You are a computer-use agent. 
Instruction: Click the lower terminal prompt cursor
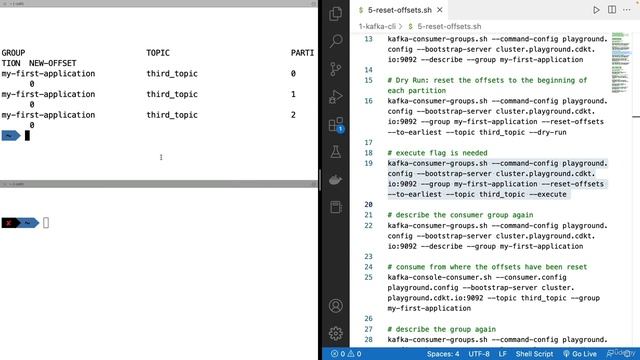(x=46, y=223)
